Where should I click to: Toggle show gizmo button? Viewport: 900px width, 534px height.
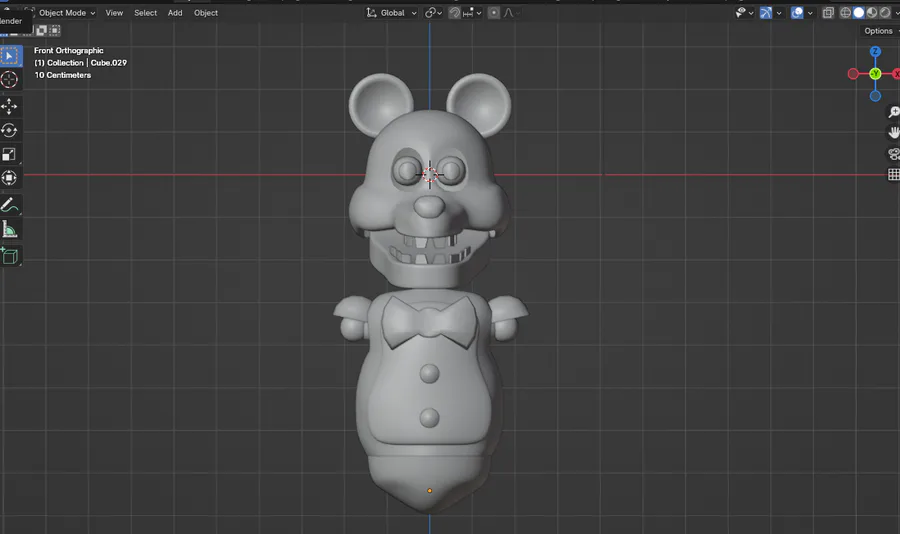point(766,13)
